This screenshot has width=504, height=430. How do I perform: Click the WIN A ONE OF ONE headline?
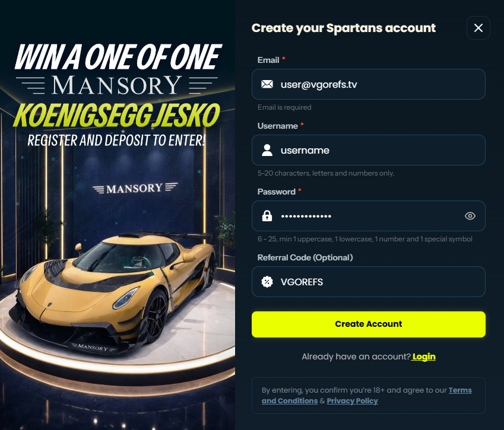[118, 57]
